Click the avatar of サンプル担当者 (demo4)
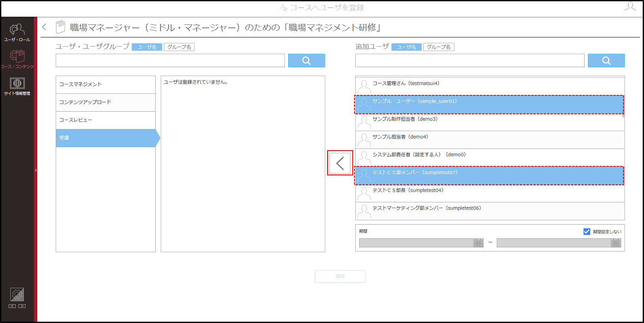Screen dimensions: 644x323 (x=364, y=140)
